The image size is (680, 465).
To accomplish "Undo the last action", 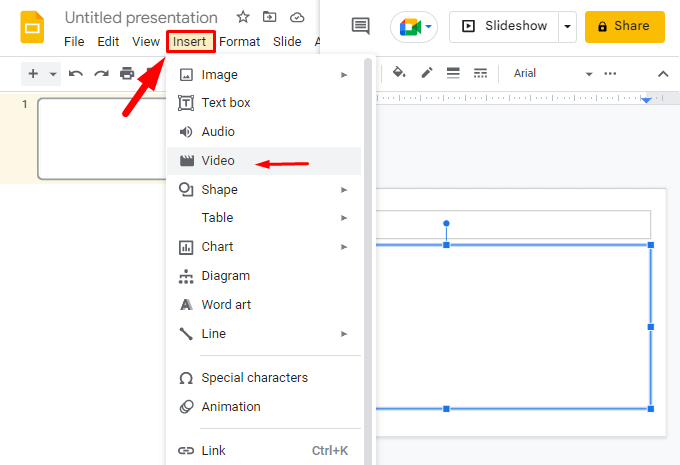I will click(x=75, y=73).
